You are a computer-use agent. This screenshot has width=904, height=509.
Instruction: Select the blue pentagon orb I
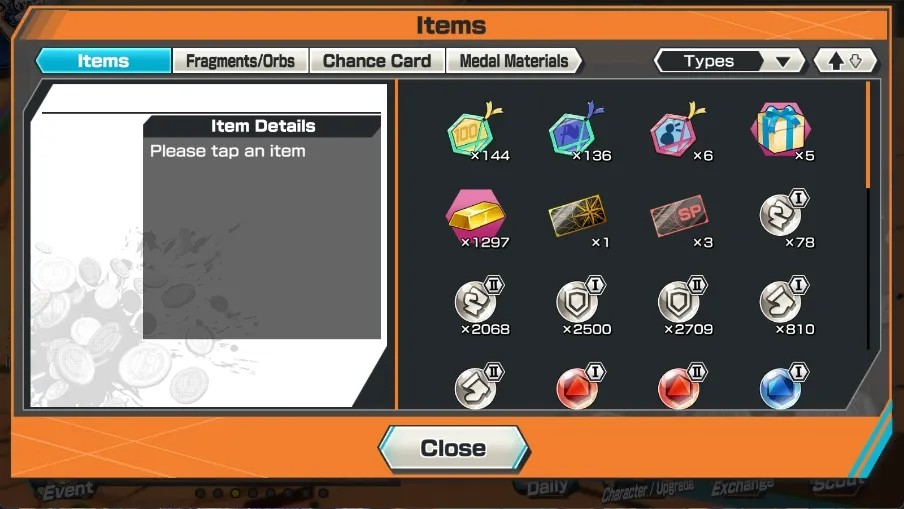[x=781, y=386]
